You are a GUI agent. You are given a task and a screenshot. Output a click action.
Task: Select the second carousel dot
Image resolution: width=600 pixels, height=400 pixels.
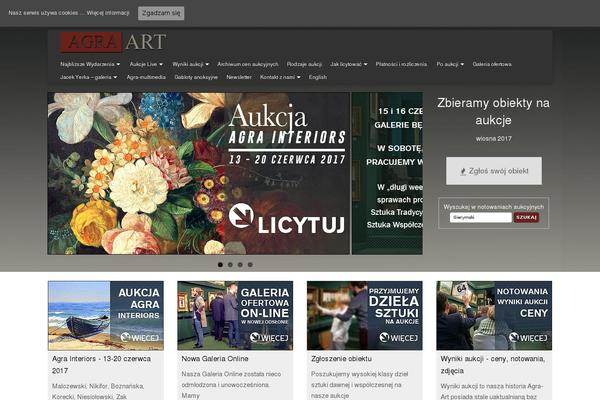(x=230, y=264)
